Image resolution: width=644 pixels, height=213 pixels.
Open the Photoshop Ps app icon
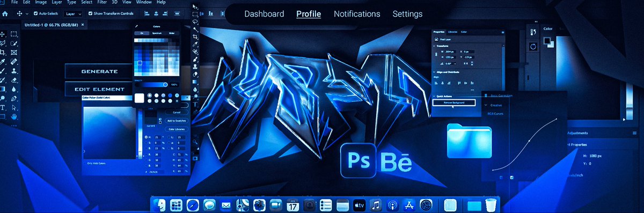(358, 160)
